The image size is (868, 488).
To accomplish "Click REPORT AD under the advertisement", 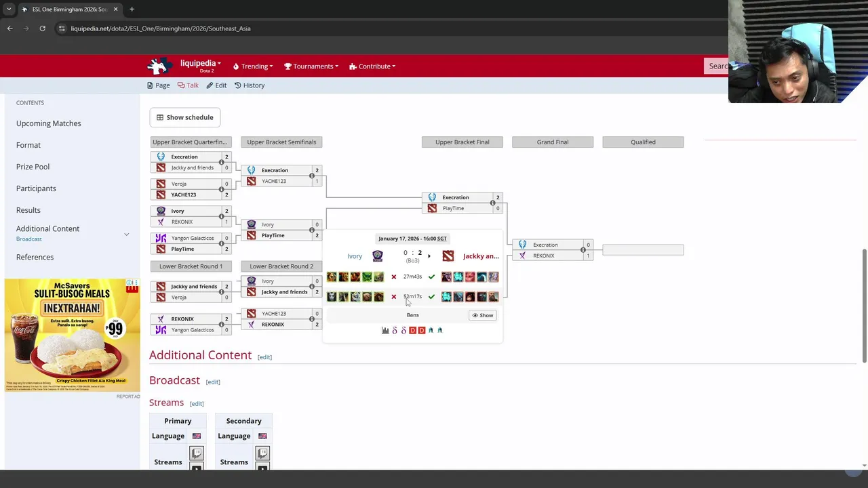I will 127,396.
